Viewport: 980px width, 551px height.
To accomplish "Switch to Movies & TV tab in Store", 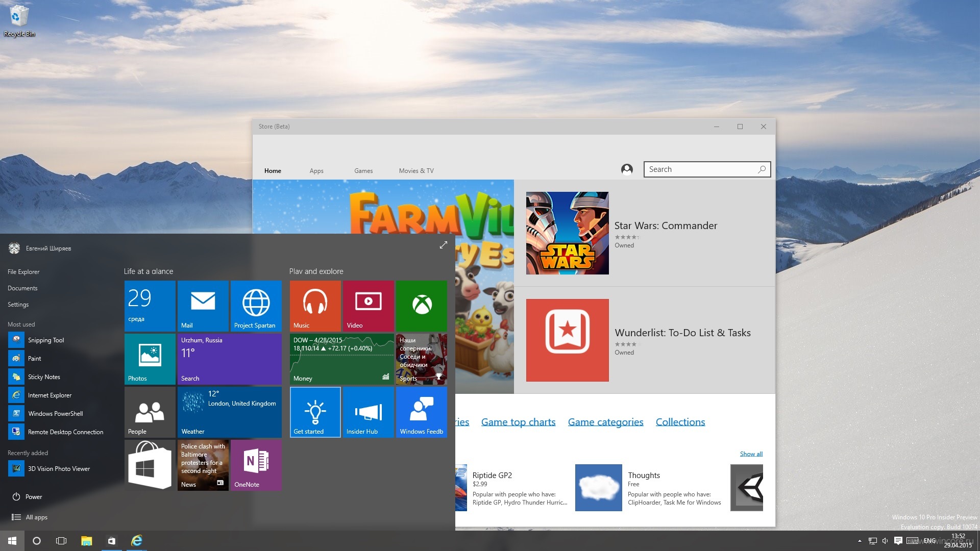I will pyautogui.click(x=416, y=171).
